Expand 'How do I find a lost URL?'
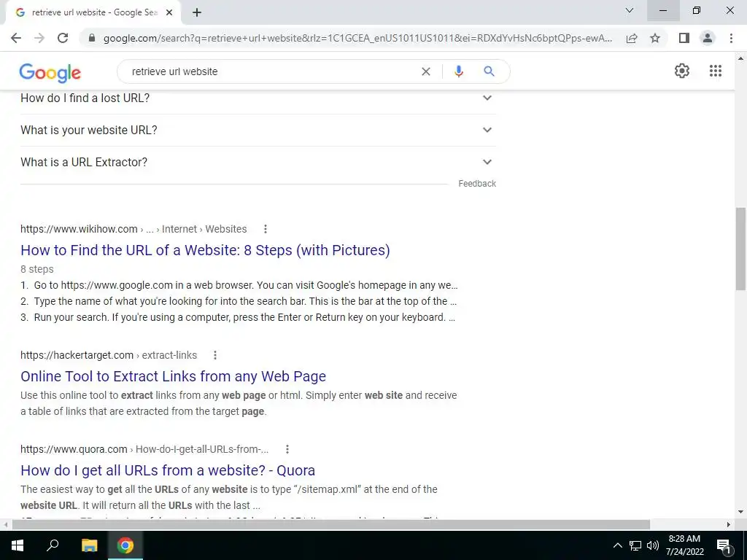Image resolution: width=747 pixels, height=560 pixels. pyautogui.click(x=258, y=98)
